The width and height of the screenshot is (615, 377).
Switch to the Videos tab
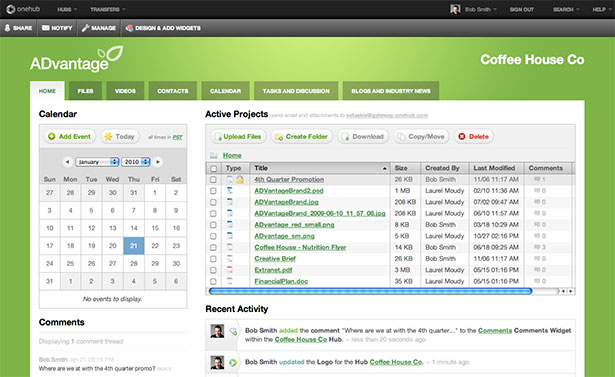point(125,91)
